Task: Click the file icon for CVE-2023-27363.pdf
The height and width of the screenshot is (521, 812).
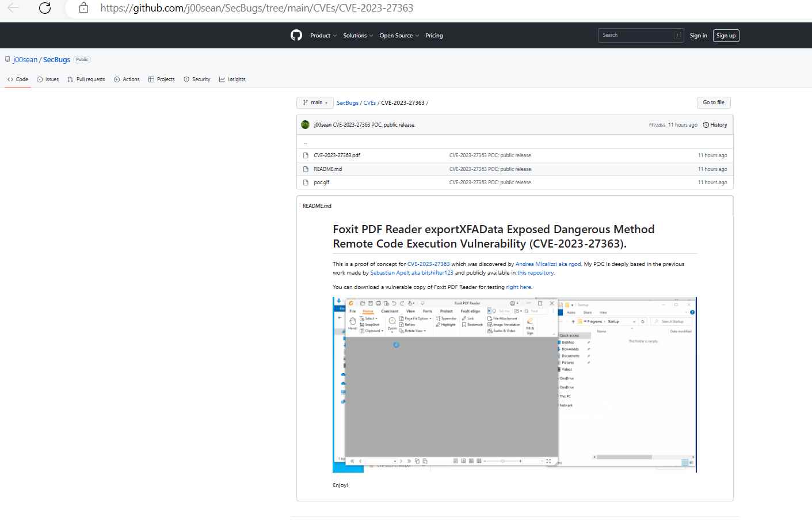Action: click(x=306, y=155)
